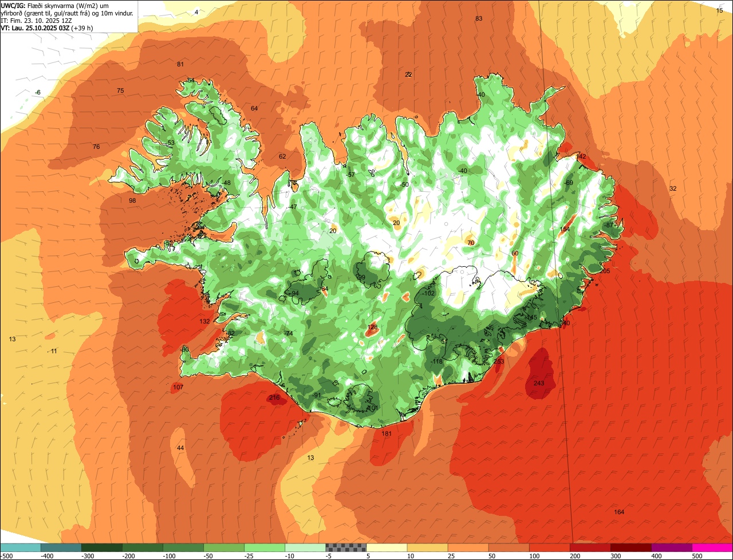Select the purple legend swatch between 400 and 500
This screenshot has height=560, width=733.
coord(672,547)
